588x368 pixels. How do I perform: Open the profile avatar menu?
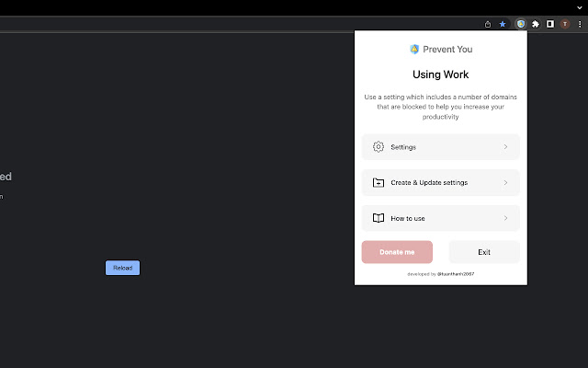tap(565, 24)
